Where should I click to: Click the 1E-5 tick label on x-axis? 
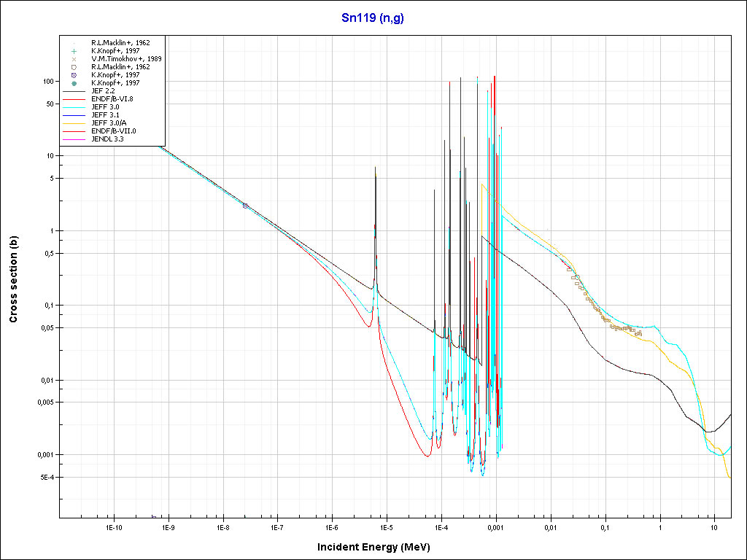pos(386,526)
